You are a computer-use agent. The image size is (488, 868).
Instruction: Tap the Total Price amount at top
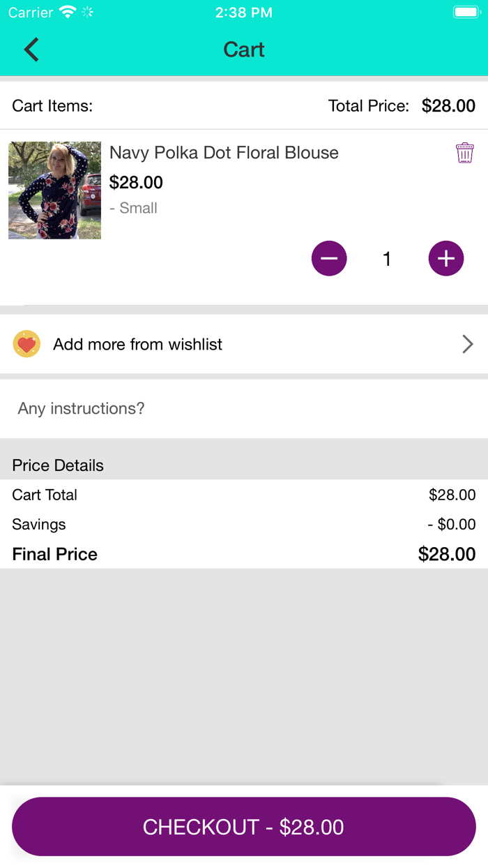(x=448, y=106)
